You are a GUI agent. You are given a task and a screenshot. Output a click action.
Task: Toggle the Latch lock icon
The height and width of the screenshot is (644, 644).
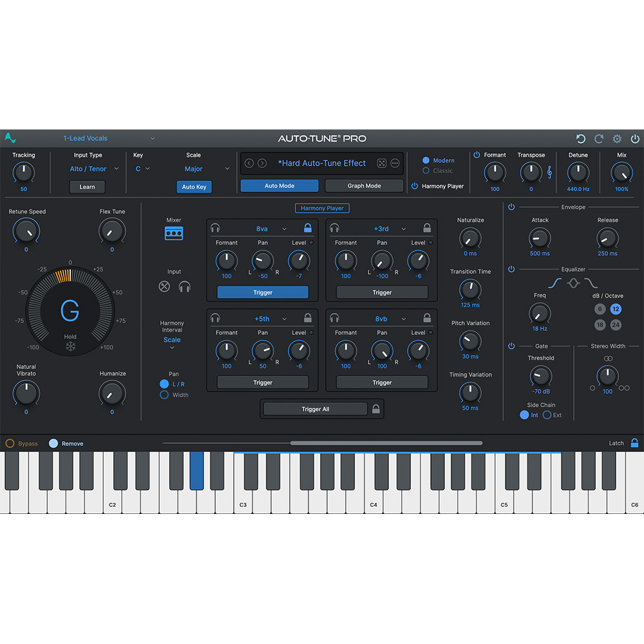pyautogui.click(x=634, y=443)
